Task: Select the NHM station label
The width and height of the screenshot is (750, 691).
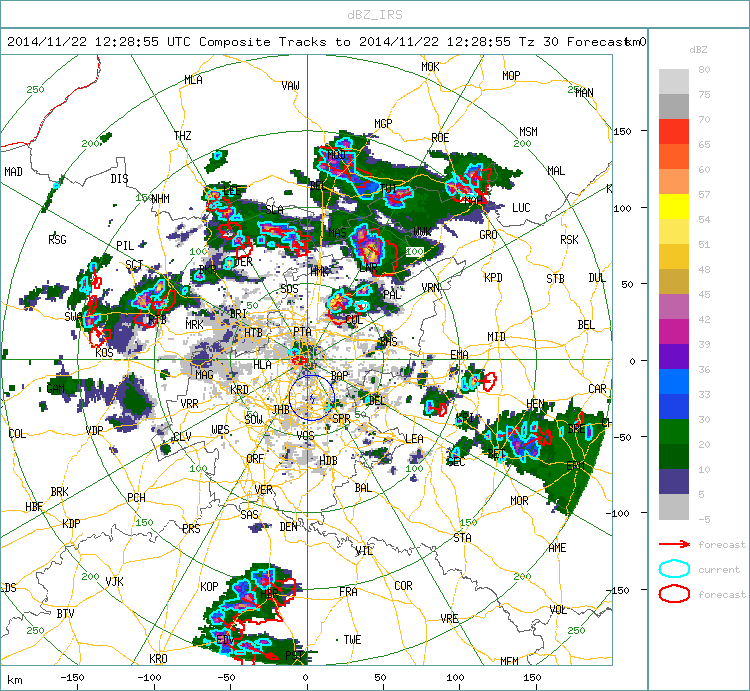Action: coord(160,198)
